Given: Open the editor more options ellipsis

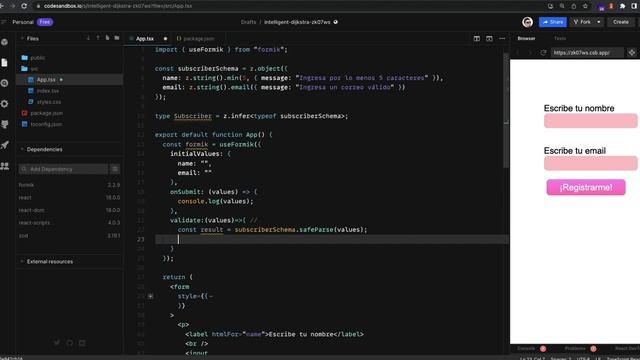Looking at the screenshot, I should point(502,38).
